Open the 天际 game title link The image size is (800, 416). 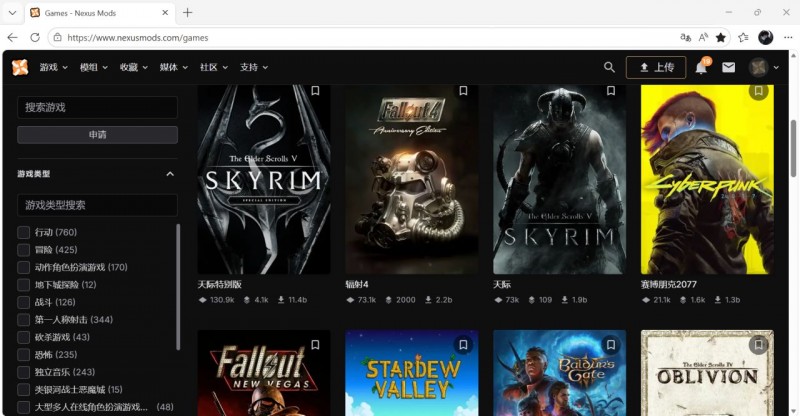click(502, 284)
